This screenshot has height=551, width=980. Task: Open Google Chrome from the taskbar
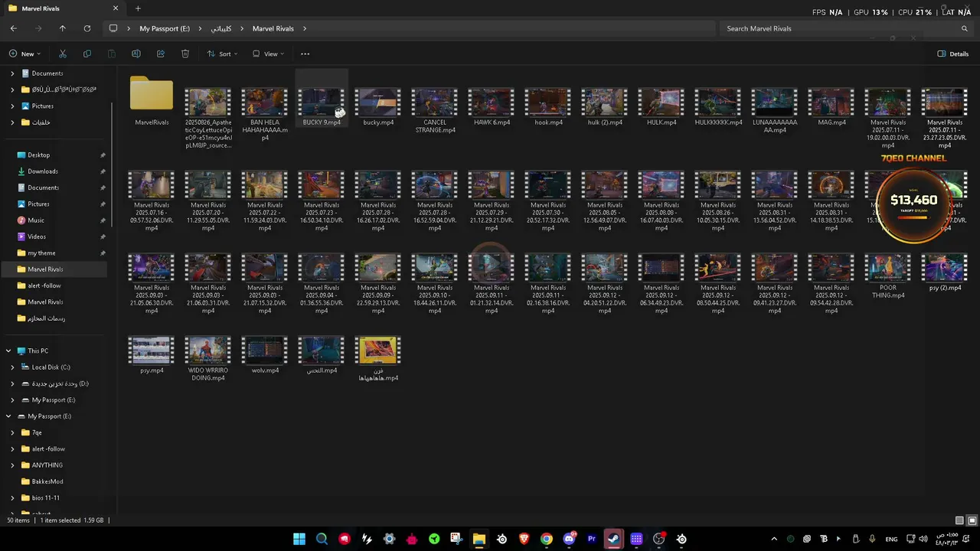click(546, 539)
